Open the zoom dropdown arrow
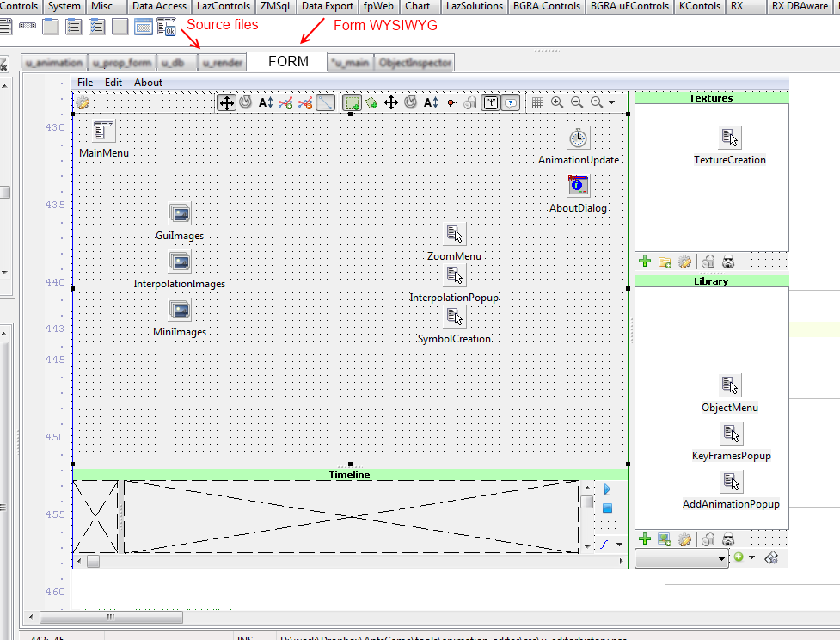The width and height of the screenshot is (840, 640). 612,102
